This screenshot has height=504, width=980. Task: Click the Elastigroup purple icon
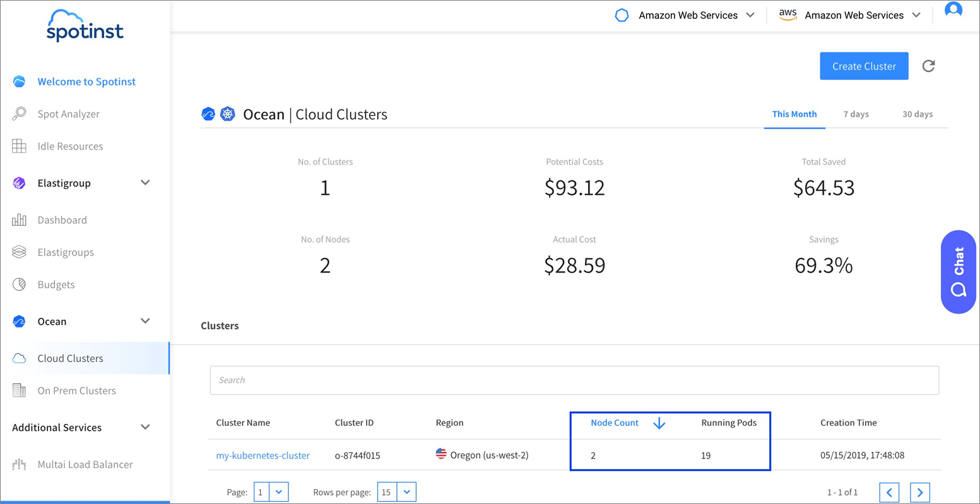coord(19,183)
